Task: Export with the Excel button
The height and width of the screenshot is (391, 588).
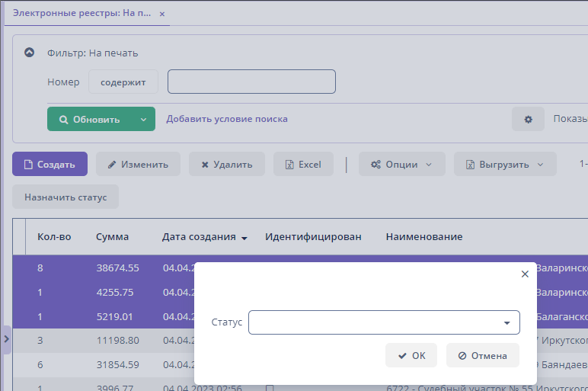Action: click(x=303, y=165)
